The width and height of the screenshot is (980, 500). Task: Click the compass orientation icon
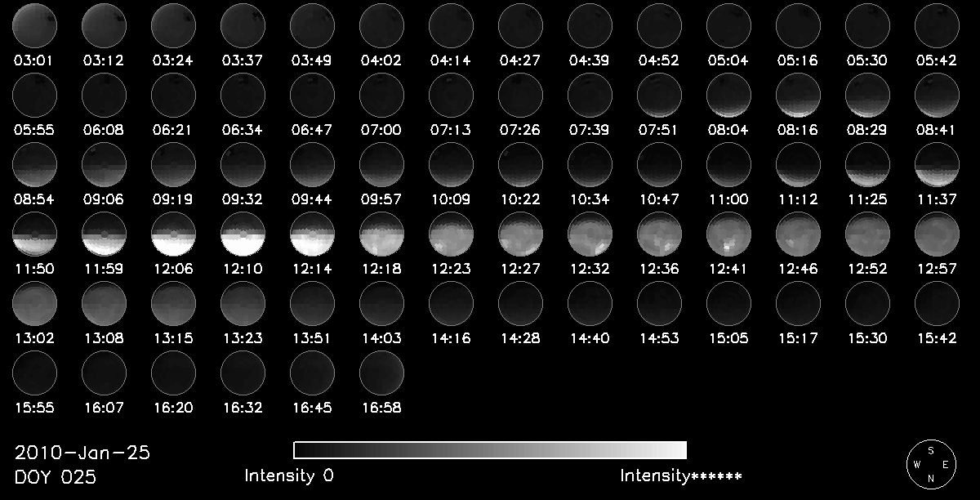click(932, 464)
